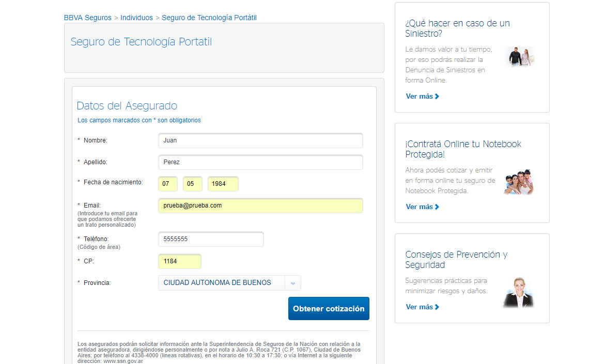Open Ver más under Notebook Protegida section
The height and width of the screenshot is (364, 589).
click(x=422, y=207)
